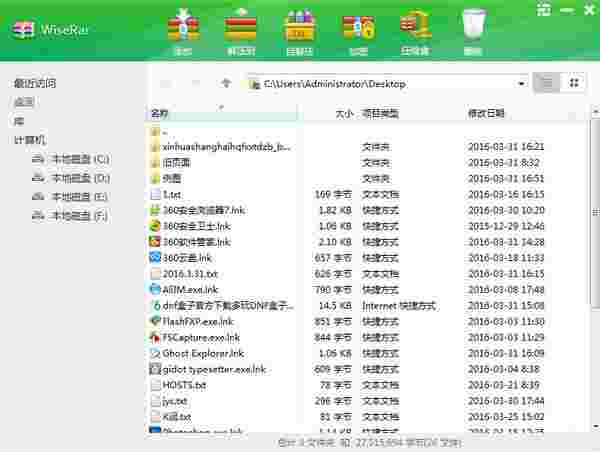Image resolution: width=600 pixels, height=452 pixels.
Task: Select the file 1.txt
Action: (366, 195)
